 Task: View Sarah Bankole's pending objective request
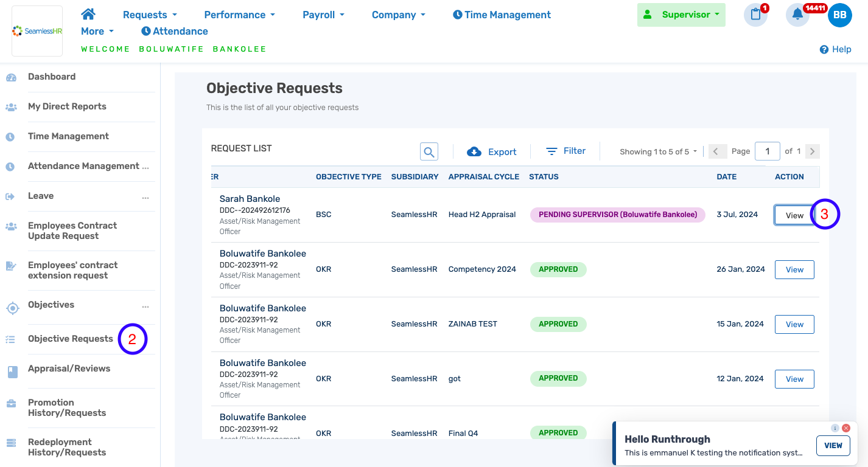point(794,215)
